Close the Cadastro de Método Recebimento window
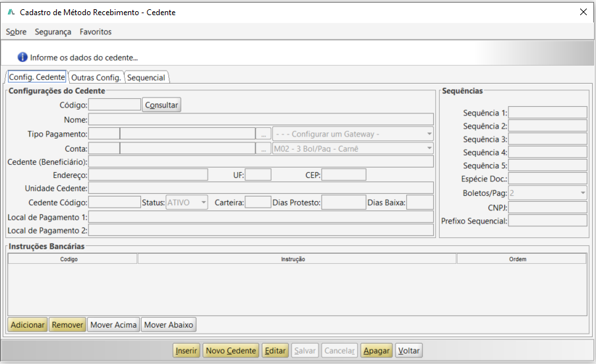The width and height of the screenshot is (596, 364). (583, 12)
